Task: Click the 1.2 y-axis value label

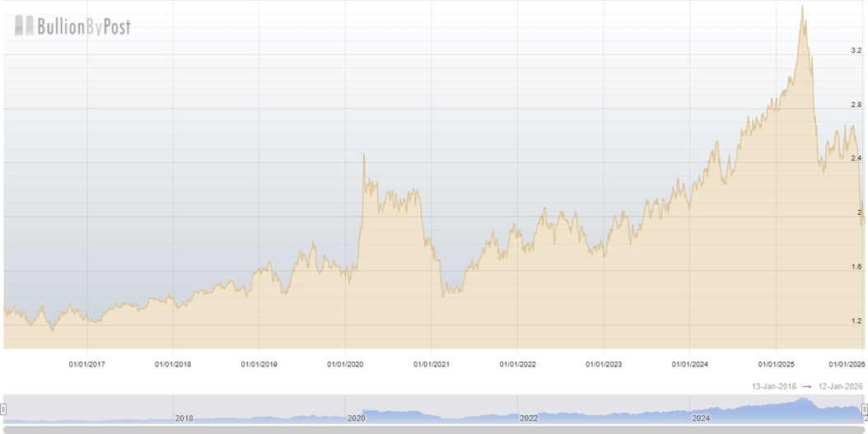Action: pyautogui.click(x=856, y=321)
